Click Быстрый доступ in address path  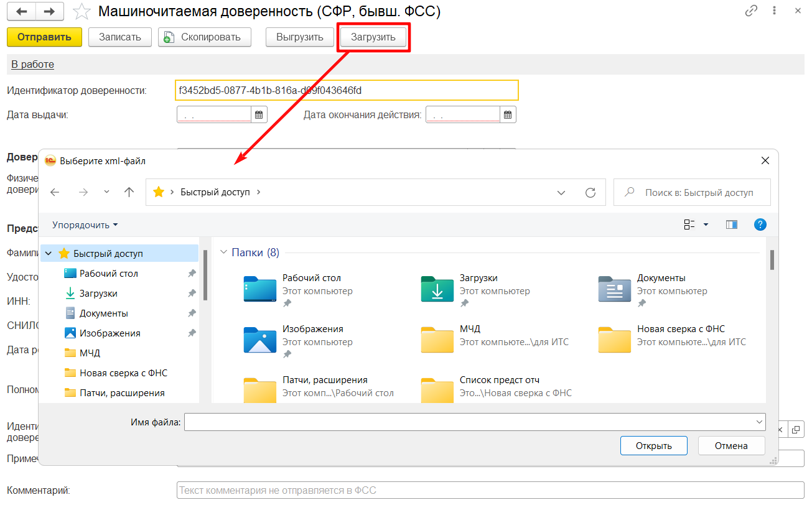tap(215, 192)
